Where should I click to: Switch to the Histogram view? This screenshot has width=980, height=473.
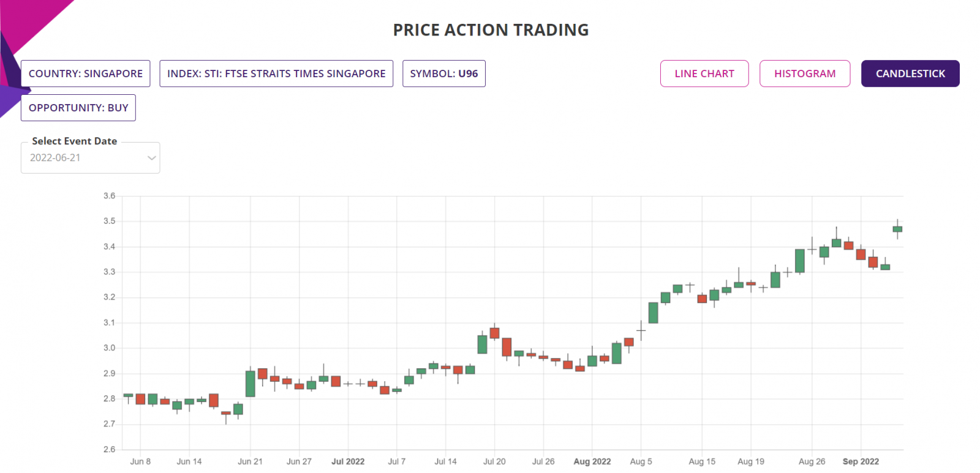805,73
